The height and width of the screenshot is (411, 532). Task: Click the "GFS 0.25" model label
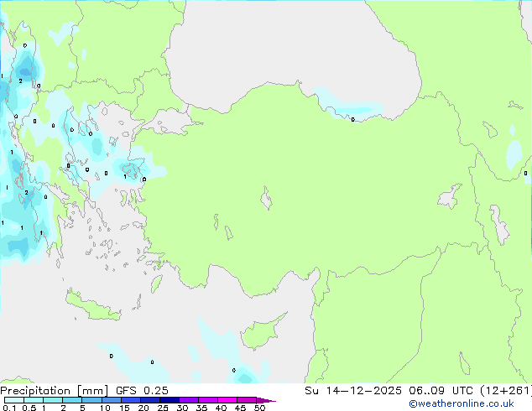click(142, 391)
